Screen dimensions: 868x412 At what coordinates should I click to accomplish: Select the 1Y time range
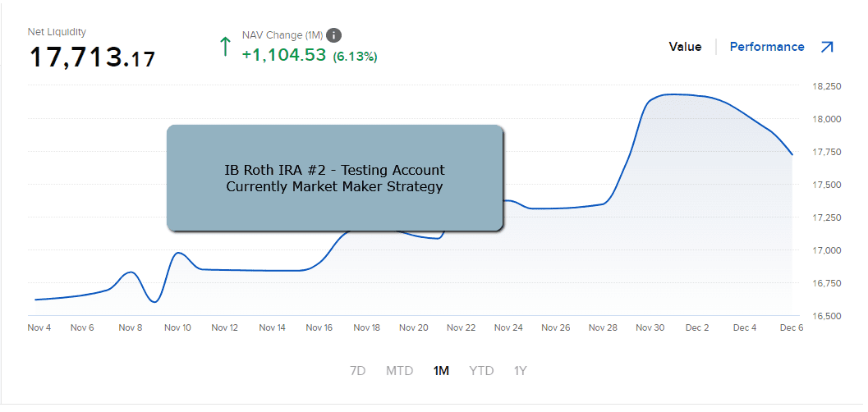pyautogui.click(x=521, y=371)
